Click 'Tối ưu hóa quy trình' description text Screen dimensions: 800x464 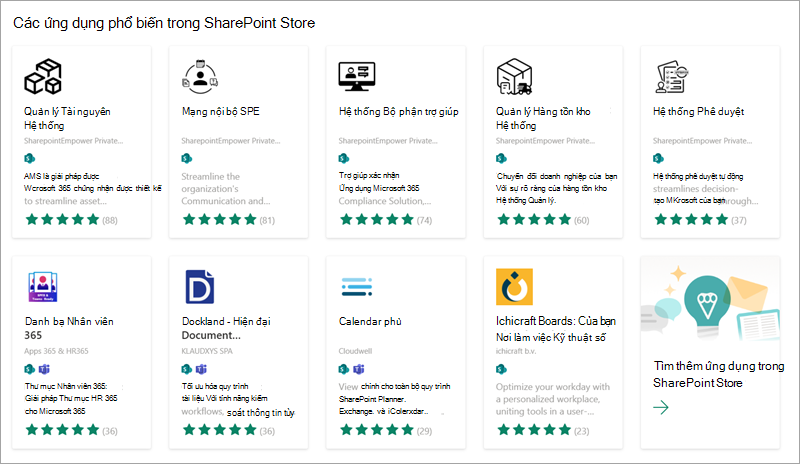(238, 399)
